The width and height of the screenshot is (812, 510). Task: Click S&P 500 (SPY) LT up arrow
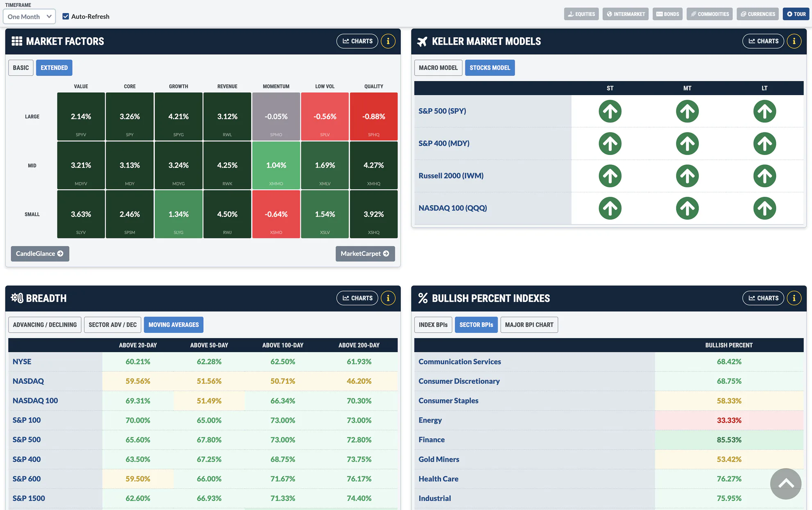(764, 111)
